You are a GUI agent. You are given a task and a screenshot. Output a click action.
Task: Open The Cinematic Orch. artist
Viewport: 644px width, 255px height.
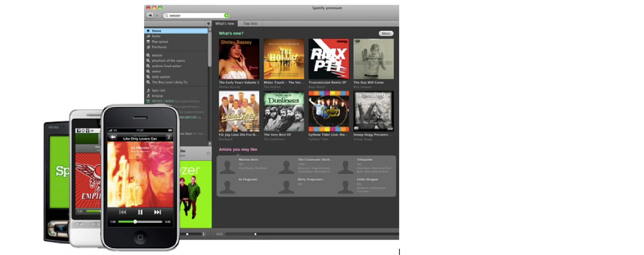click(x=314, y=160)
